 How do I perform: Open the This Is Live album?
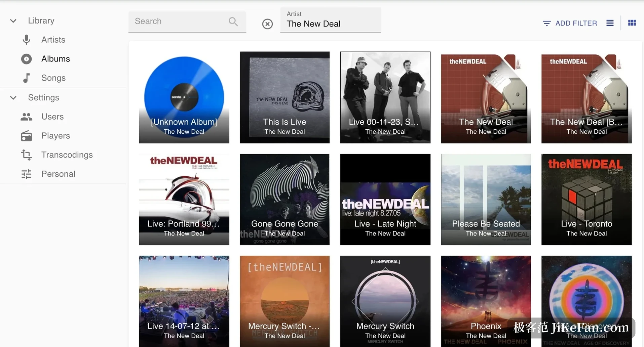pyautogui.click(x=285, y=97)
